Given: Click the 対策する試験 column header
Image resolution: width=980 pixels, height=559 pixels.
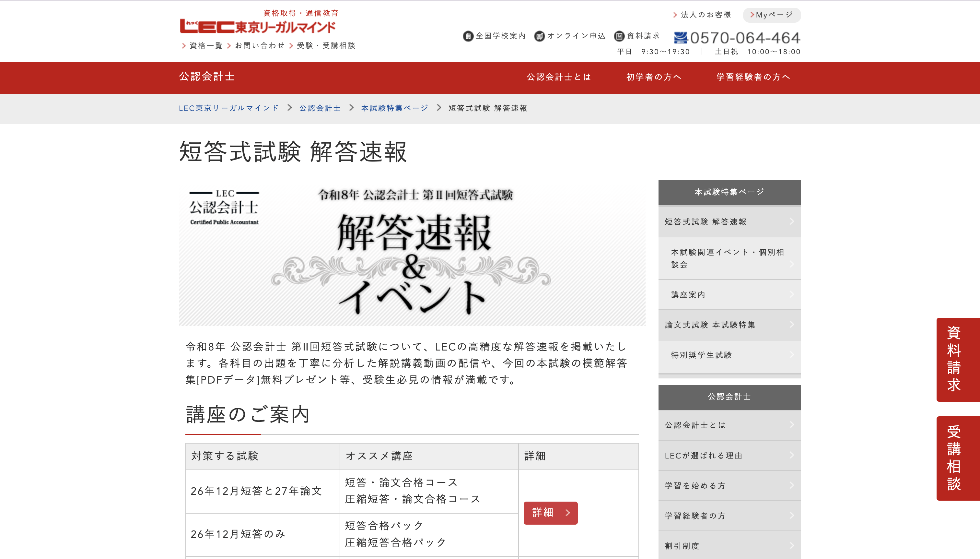Looking at the screenshot, I should [263, 457].
